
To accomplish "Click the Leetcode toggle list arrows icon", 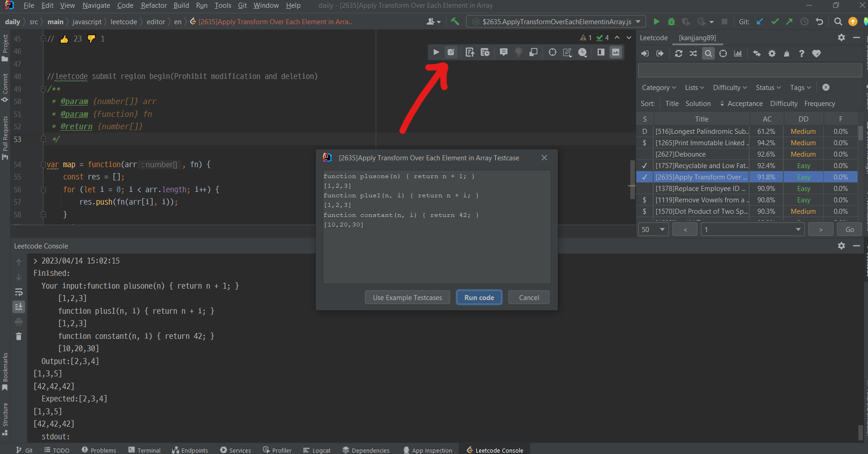I will (x=757, y=53).
